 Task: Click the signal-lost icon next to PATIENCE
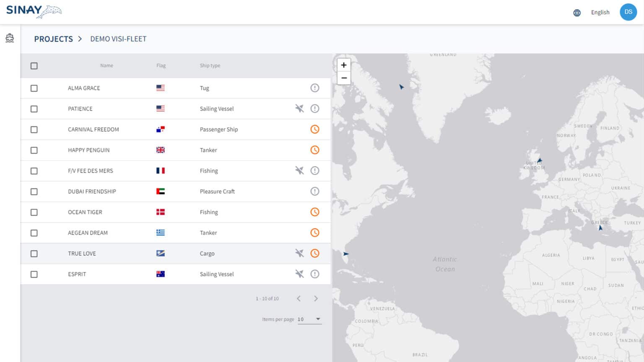click(x=299, y=109)
